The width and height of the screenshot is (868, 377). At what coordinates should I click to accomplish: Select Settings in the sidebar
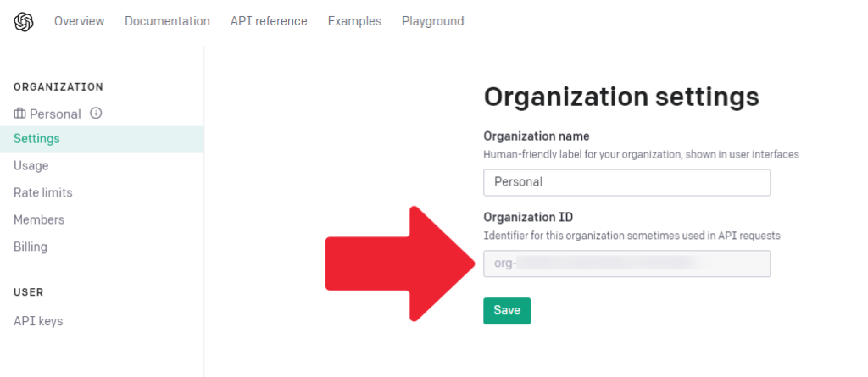coord(36,138)
